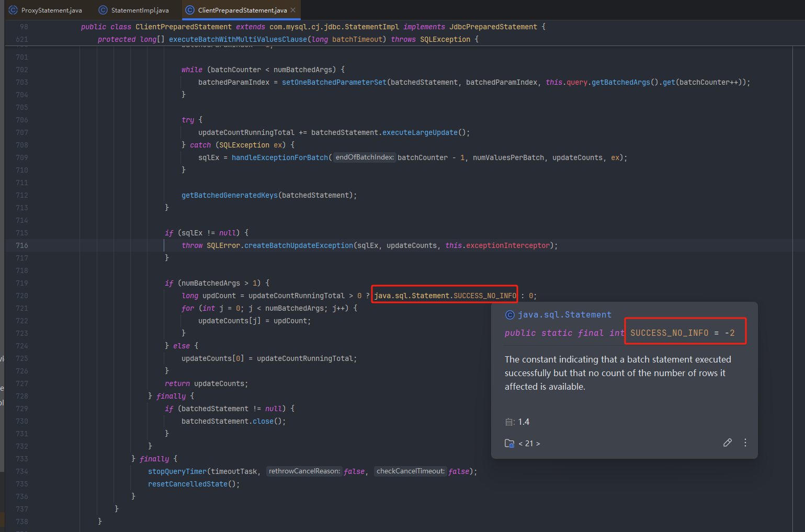This screenshot has width=805, height=532.
Task: Click the setOneBatchedParameterSet method call
Action: [334, 82]
